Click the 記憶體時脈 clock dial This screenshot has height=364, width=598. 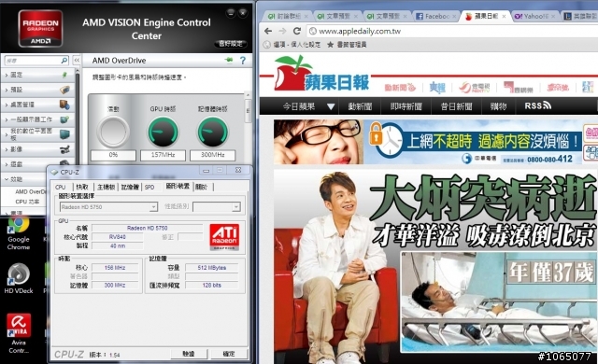click(212, 133)
